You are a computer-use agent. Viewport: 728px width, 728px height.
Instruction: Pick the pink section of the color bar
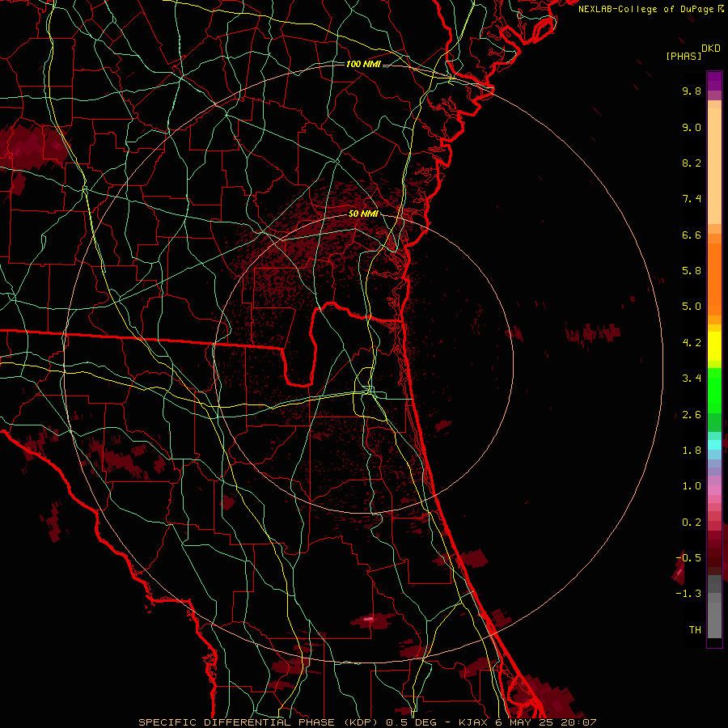(714, 490)
